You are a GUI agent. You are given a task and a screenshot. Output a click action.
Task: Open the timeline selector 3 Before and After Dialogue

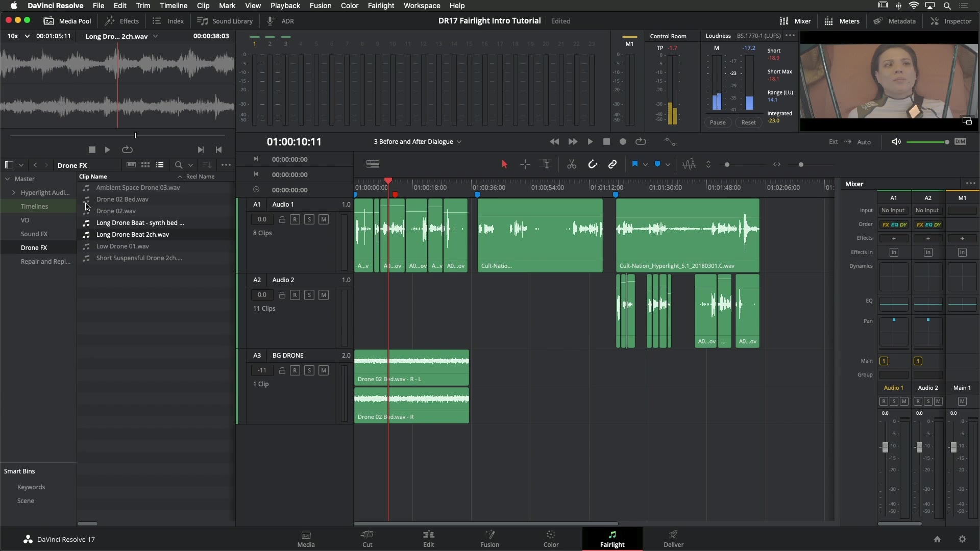click(418, 142)
